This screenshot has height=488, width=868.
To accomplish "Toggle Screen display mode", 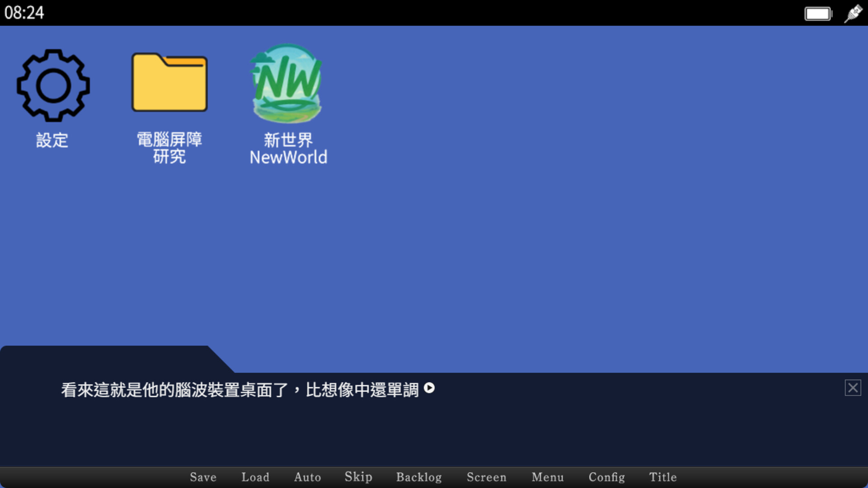I will [486, 477].
